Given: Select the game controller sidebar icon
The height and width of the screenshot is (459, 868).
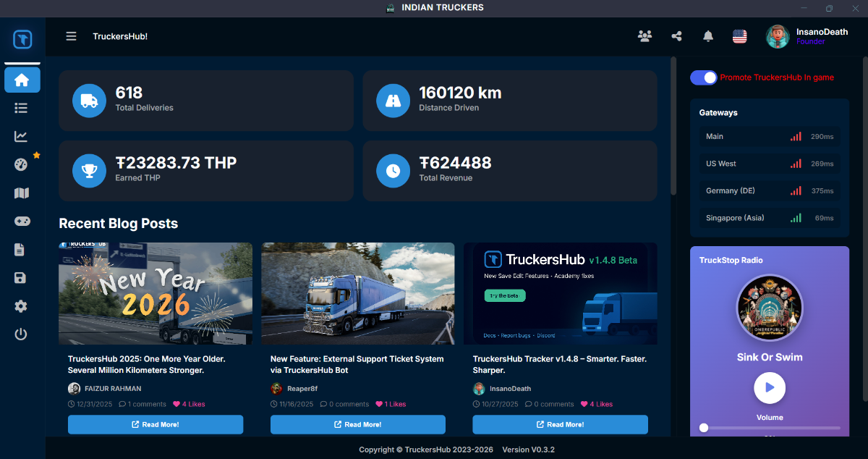Looking at the screenshot, I should click(21, 221).
